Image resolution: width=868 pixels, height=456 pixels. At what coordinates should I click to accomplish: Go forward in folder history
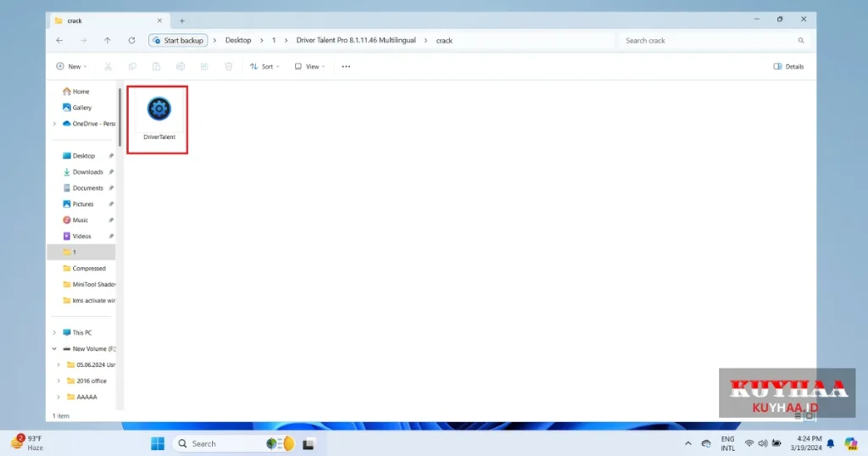point(84,41)
